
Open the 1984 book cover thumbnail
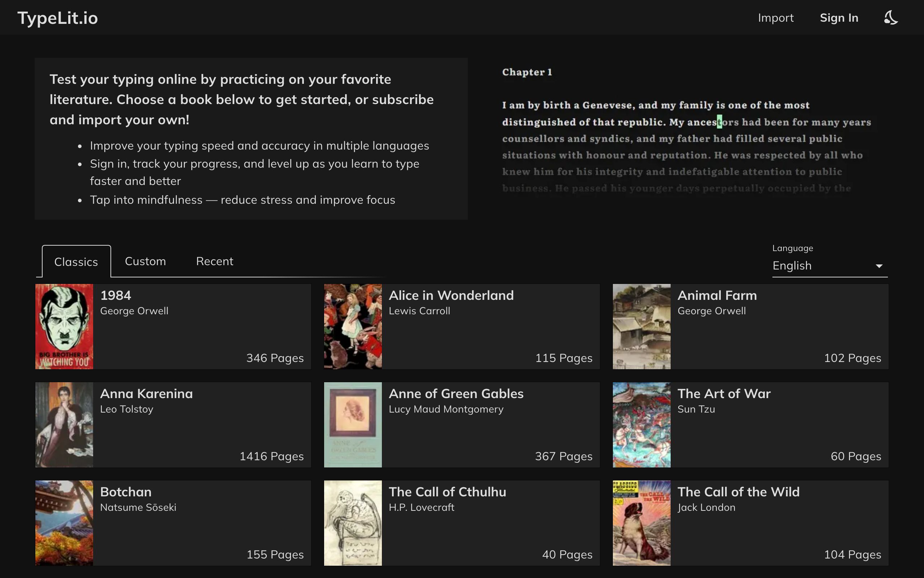(x=64, y=327)
